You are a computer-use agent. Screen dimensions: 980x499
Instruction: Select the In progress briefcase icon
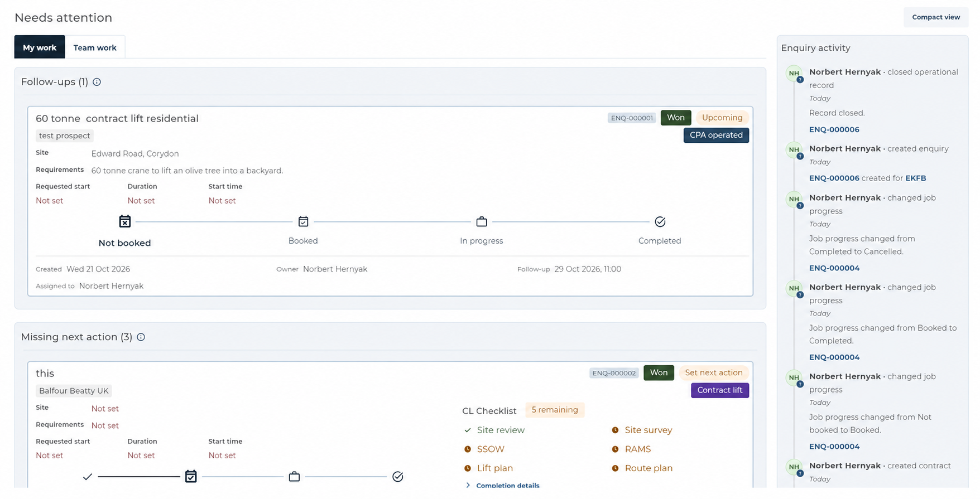pyautogui.click(x=482, y=222)
